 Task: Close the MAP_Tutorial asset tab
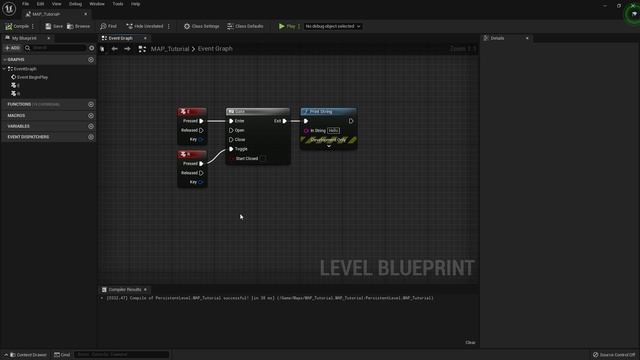[85, 14]
